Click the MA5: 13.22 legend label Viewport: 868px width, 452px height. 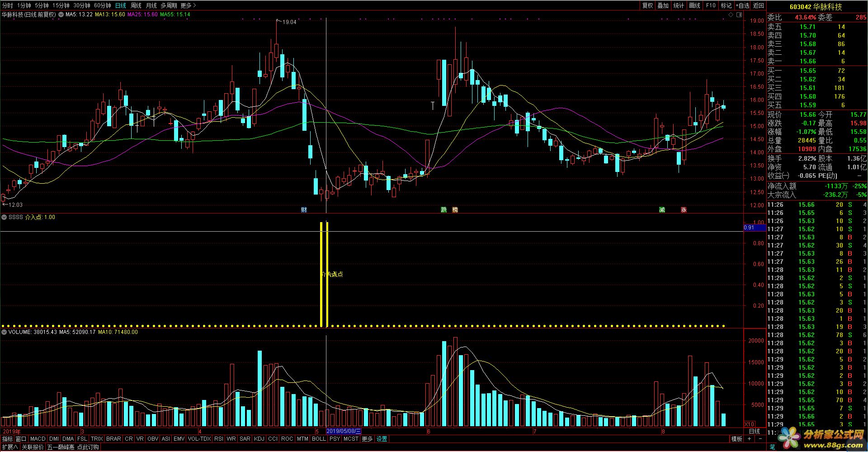coord(79,14)
